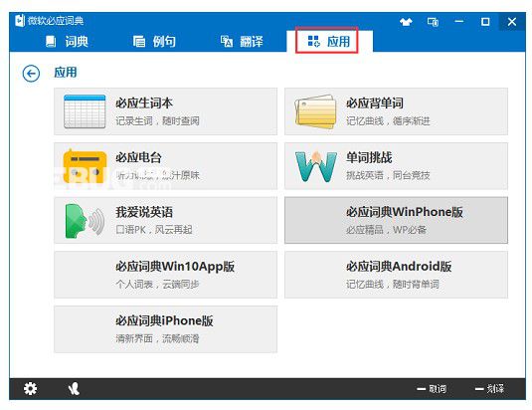The width and height of the screenshot is (532, 410).
Task: Open the 翻译 translation tab
Action: click(x=242, y=42)
